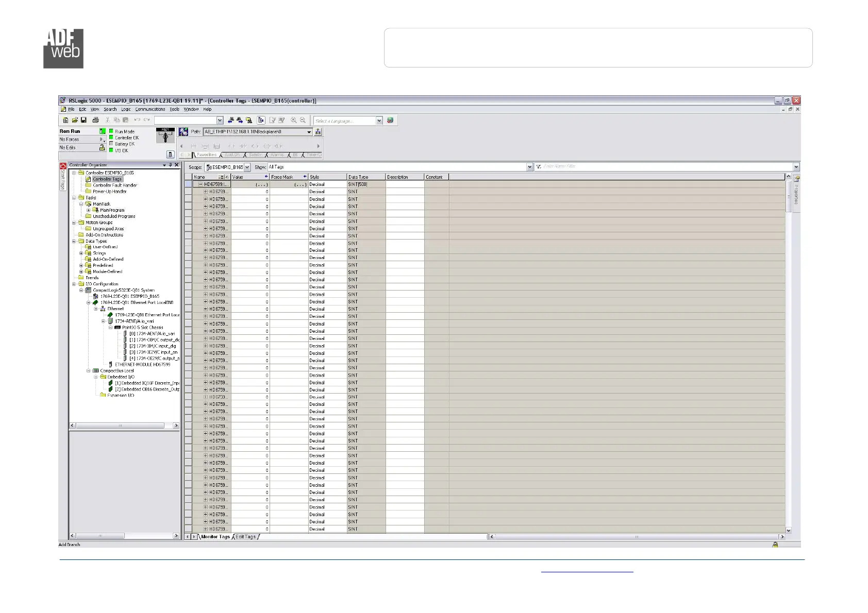868x613 pixels.
Task: Click the Save icon in the toolbar
Action: pos(84,120)
